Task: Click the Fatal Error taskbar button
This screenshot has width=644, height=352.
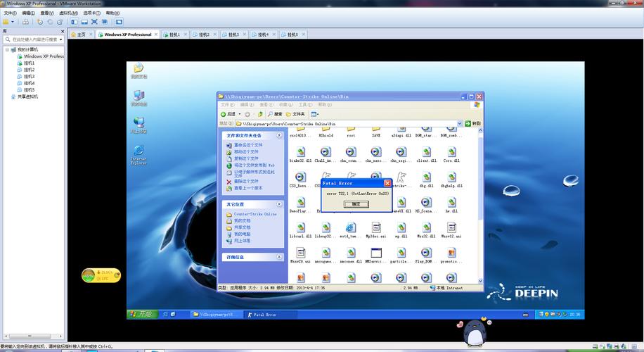Action: pos(270,315)
